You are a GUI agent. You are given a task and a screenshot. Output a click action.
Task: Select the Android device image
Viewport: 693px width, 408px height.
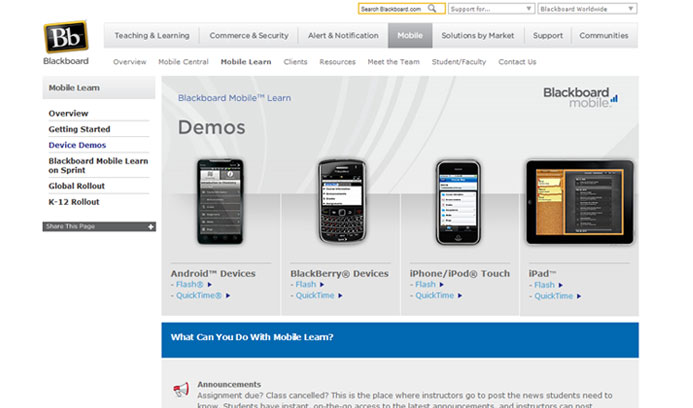[219, 202]
